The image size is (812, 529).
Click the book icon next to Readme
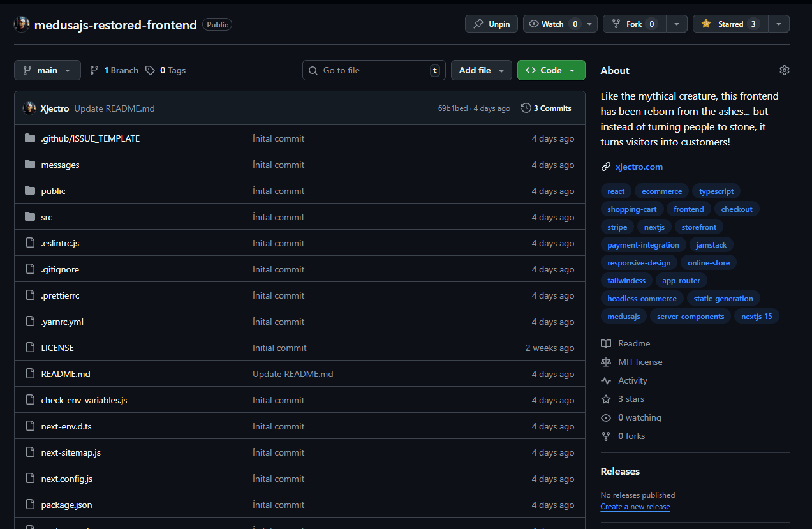605,343
